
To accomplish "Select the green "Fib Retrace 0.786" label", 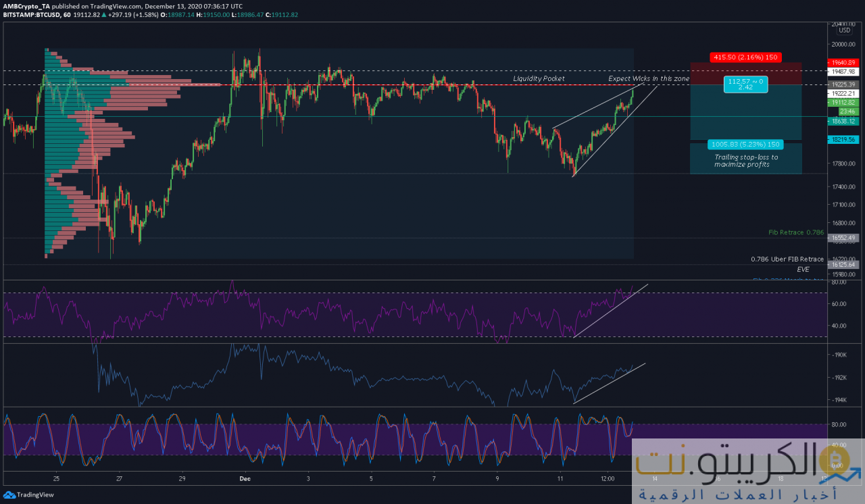I will coord(796,232).
